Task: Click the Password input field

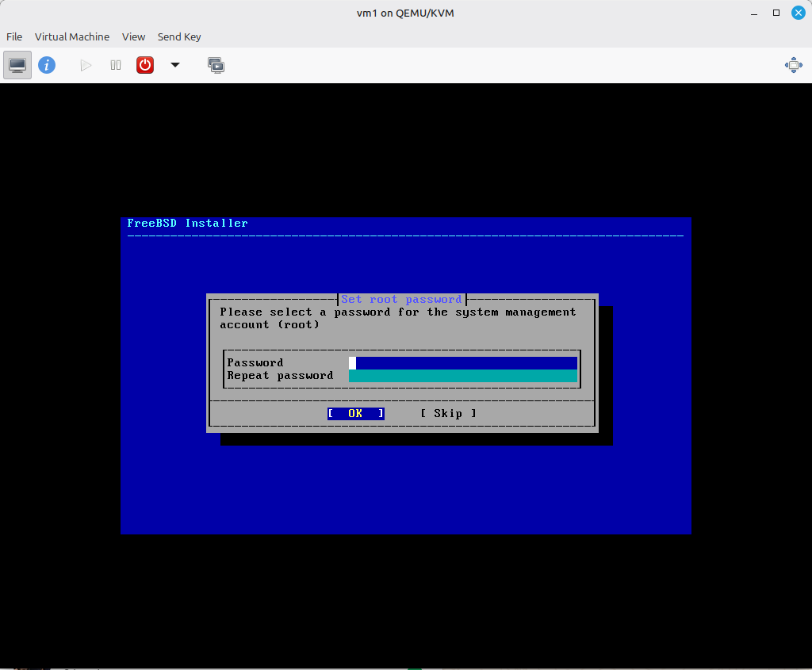Action: 463,363
